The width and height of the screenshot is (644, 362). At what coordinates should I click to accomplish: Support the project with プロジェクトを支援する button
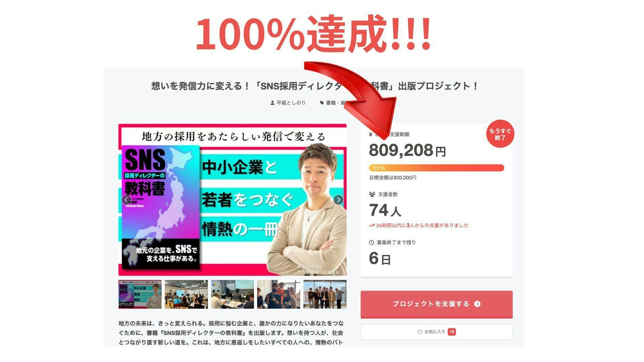tap(436, 304)
